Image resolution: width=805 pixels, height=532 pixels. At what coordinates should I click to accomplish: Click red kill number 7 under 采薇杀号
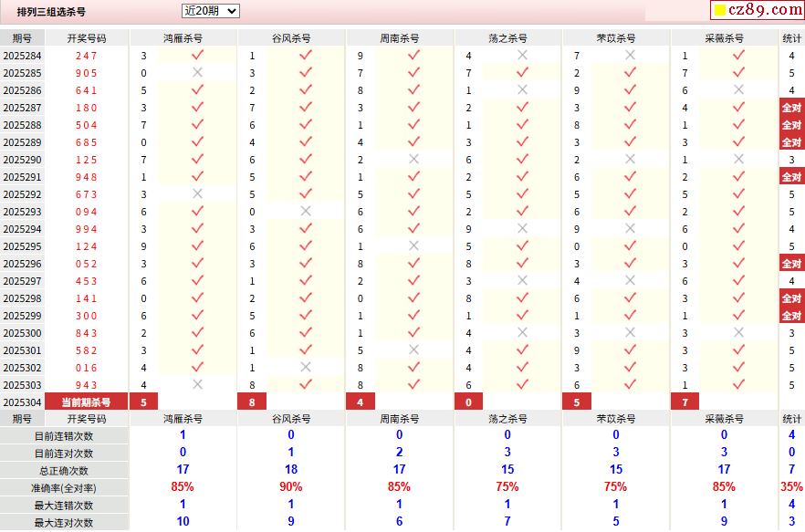click(685, 402)
